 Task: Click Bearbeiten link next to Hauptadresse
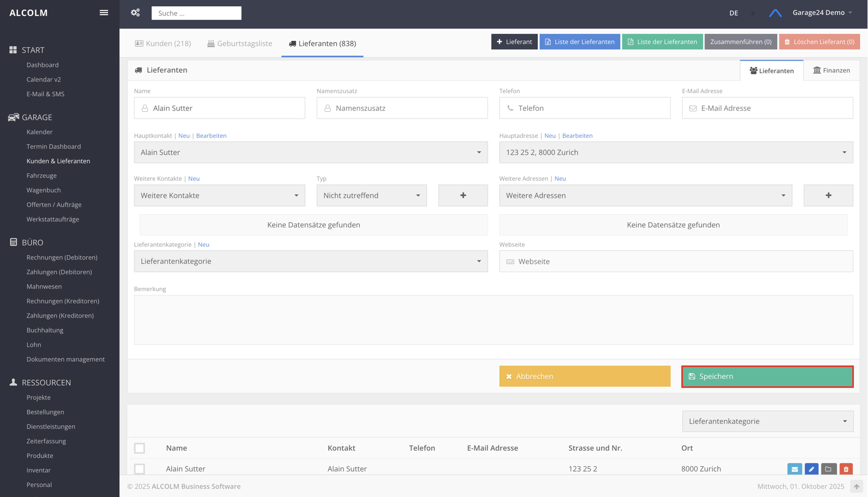(577, 136)
